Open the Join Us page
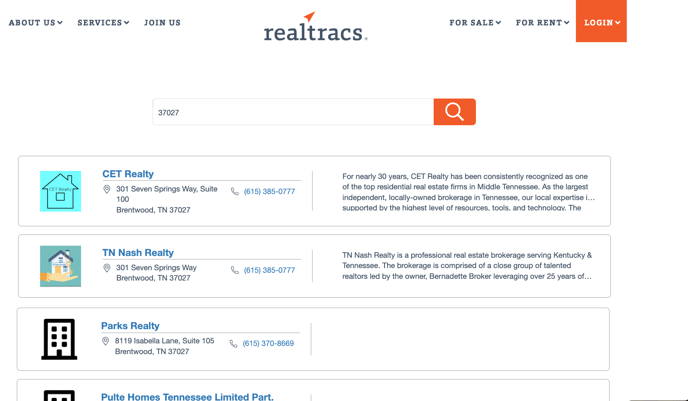688x401 pixels. pos(162,22)
